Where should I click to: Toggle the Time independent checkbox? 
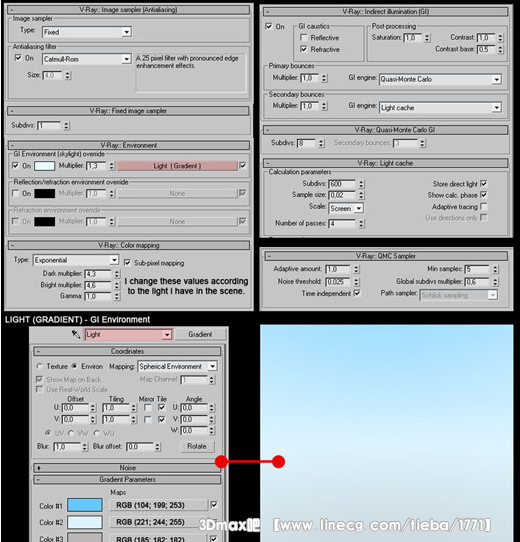coord(357,293)
